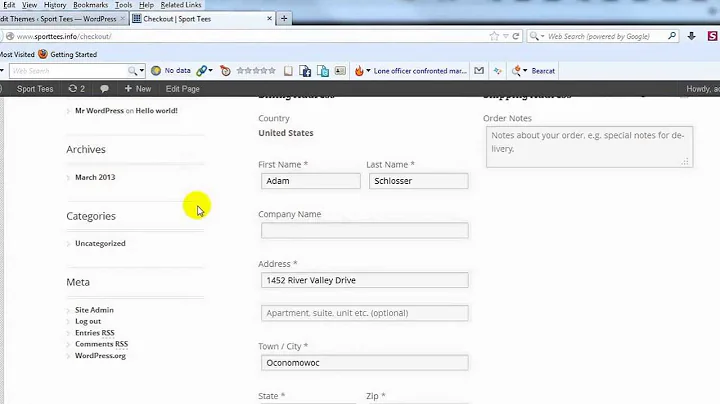Screen dimensions: 720x404
Task: Open the History menu
Action: click(55, 5)
